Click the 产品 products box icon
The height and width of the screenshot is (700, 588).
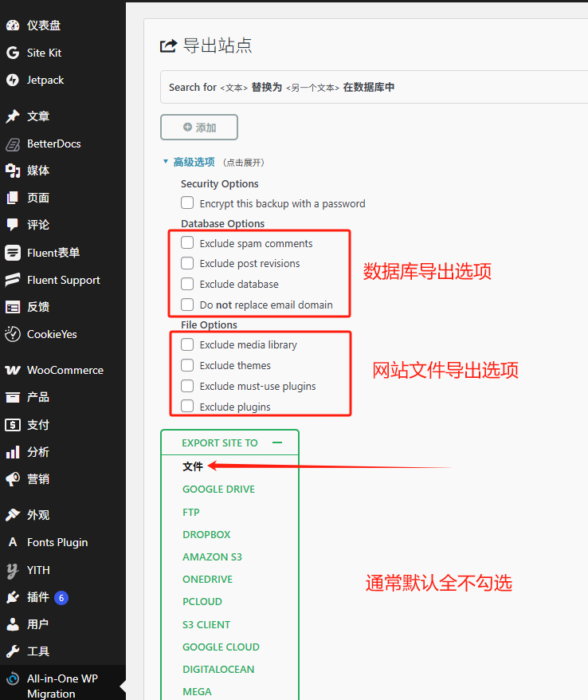tap(13, 397)
